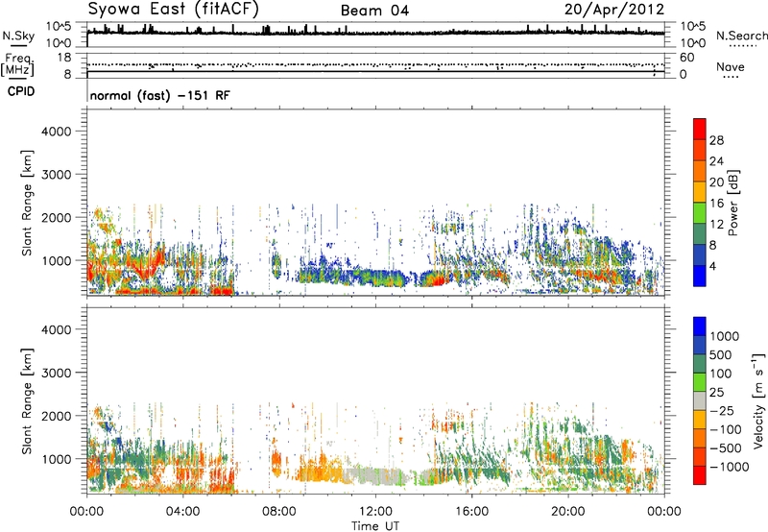Click the "Time UT" axis title
The width and height of the screenshot is (768, 532).
coord(375,525)
